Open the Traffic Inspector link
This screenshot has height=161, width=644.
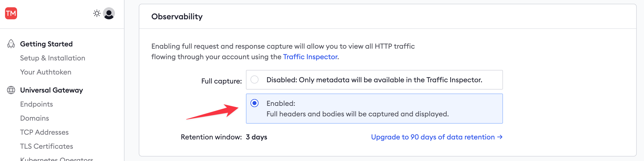tap(310, 57)
